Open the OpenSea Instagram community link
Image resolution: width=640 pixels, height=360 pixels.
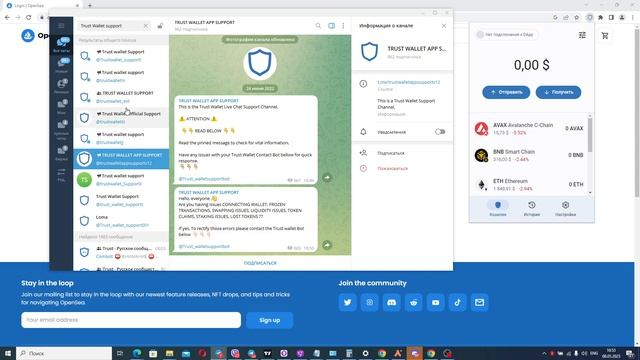coord(369,302)
